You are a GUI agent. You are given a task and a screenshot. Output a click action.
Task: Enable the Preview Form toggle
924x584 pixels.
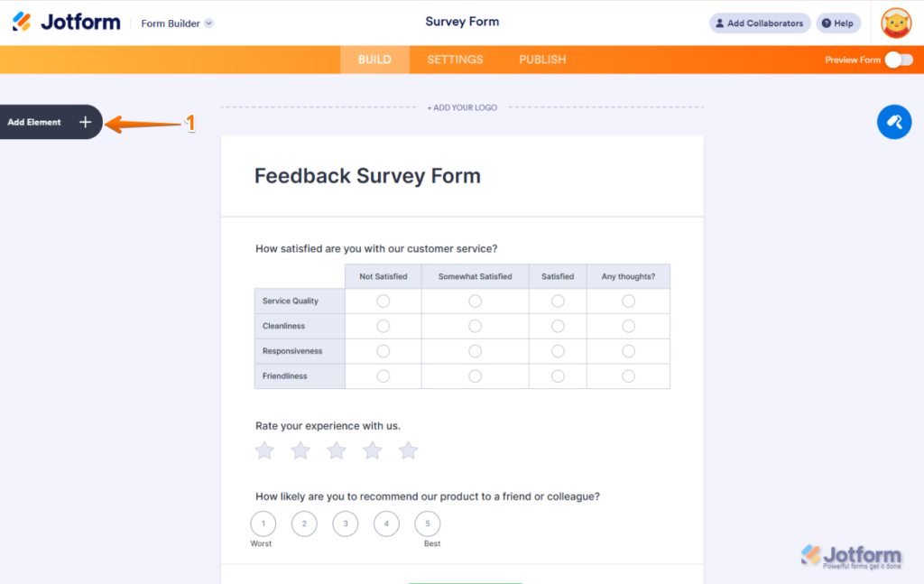[x=897, y=59]
